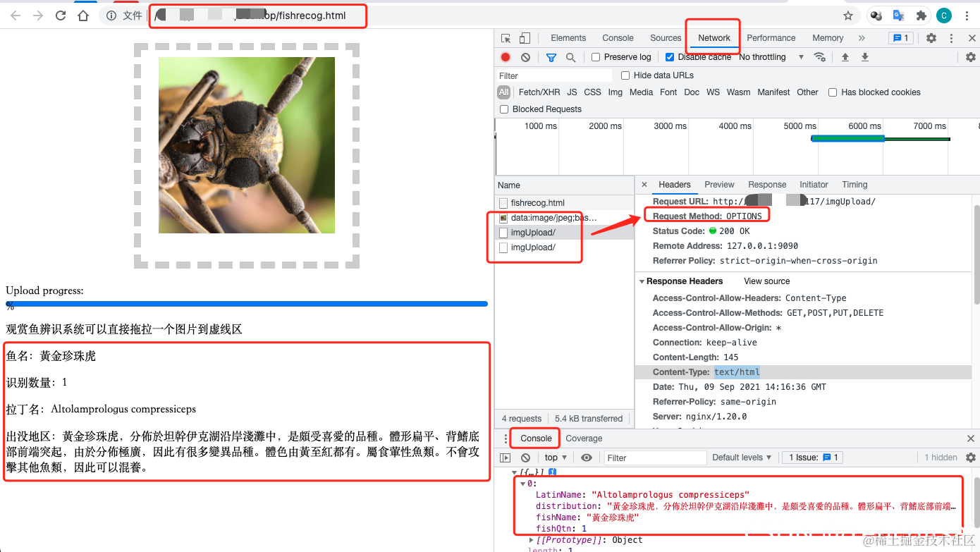Open the Performance panel
This screenshot has height=552, width=980.
click(771, 37)
